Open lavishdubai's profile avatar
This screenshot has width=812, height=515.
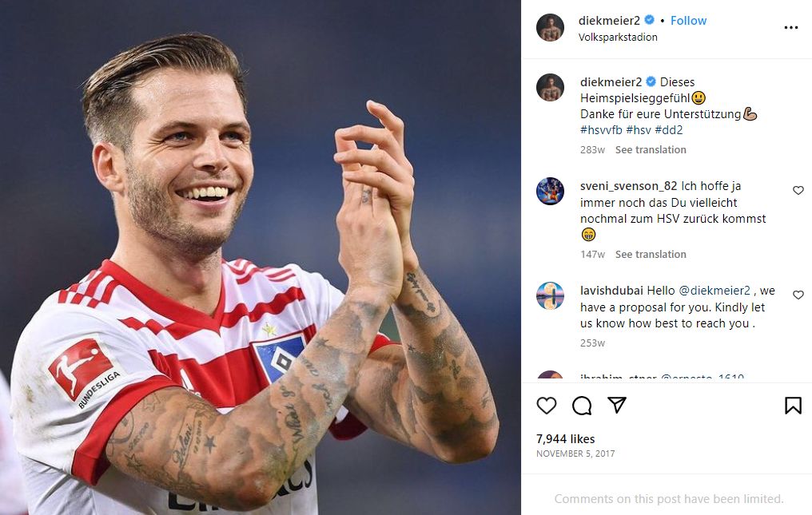pos(550,296)
